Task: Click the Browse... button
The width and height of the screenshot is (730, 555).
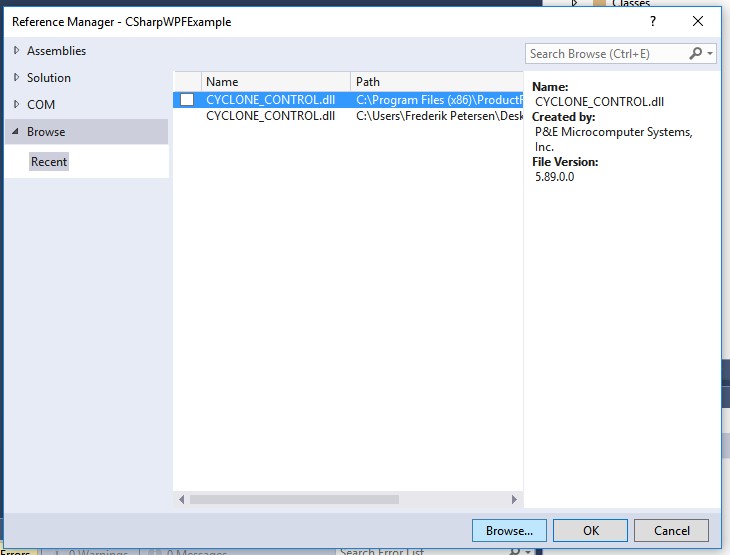Action: 509,530
